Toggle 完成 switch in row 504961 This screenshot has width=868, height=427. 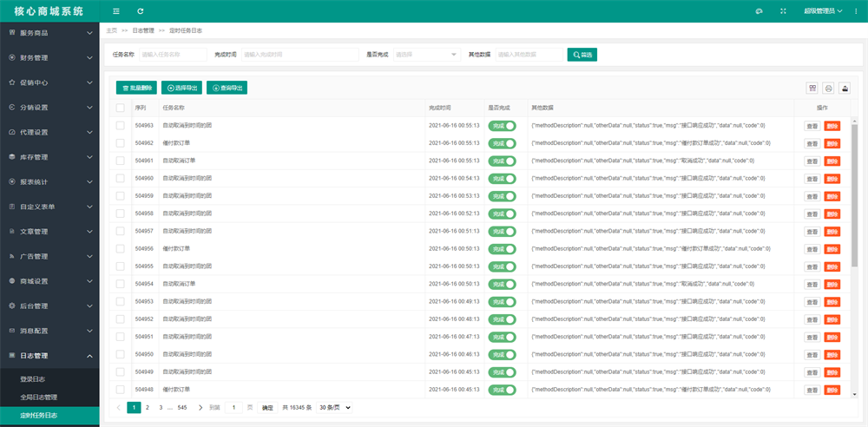pyautogui.click(x=502, y=161)
